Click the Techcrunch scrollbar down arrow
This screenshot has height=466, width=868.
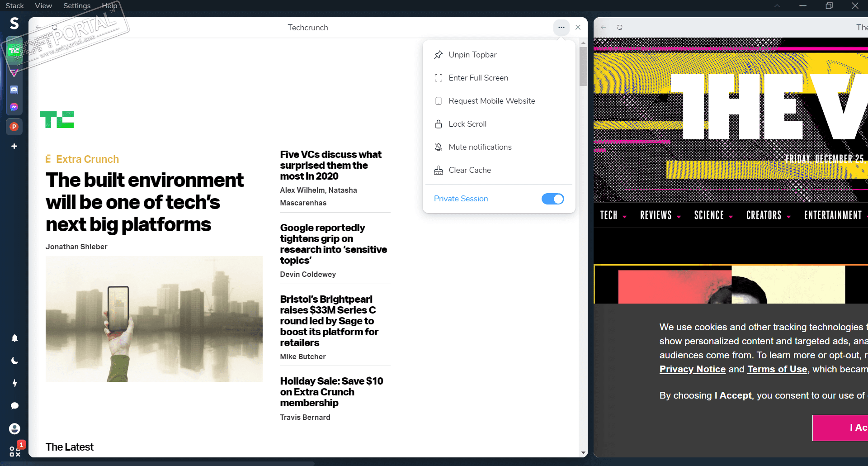click(583, 452)
